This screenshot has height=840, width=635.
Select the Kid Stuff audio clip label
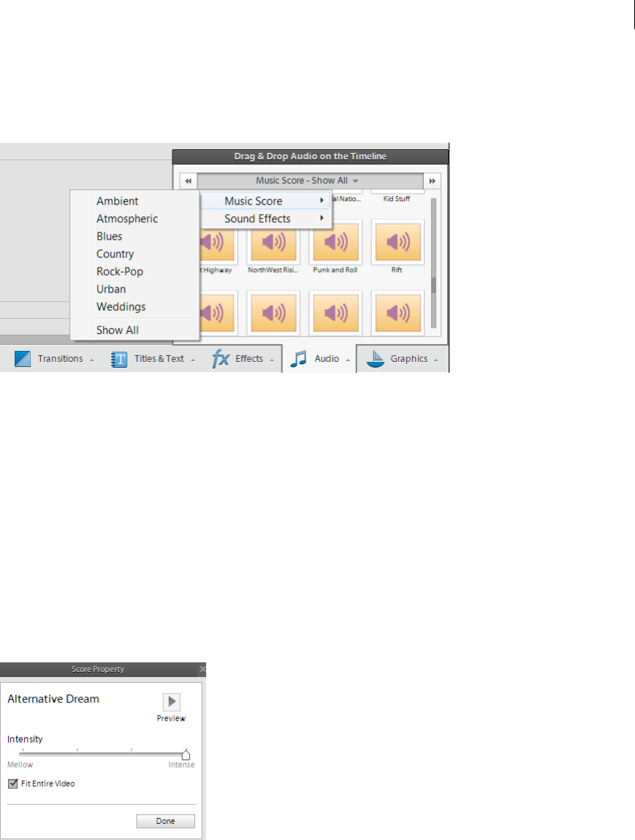(397, 199)
